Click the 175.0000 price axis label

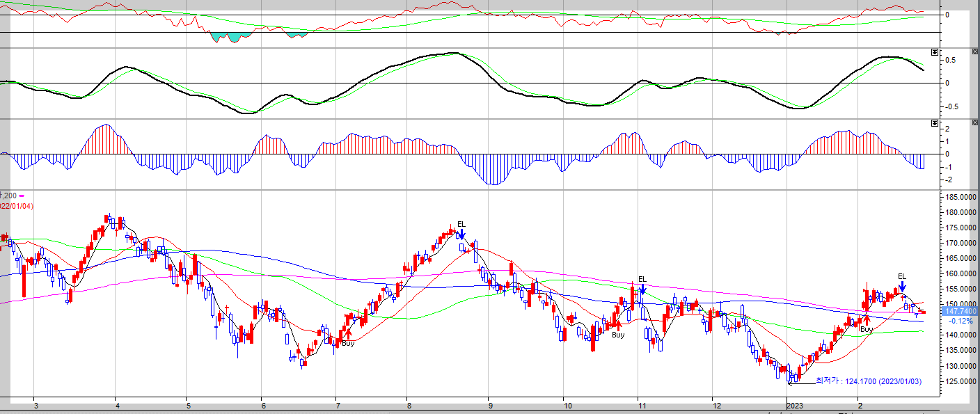[961, 228]
